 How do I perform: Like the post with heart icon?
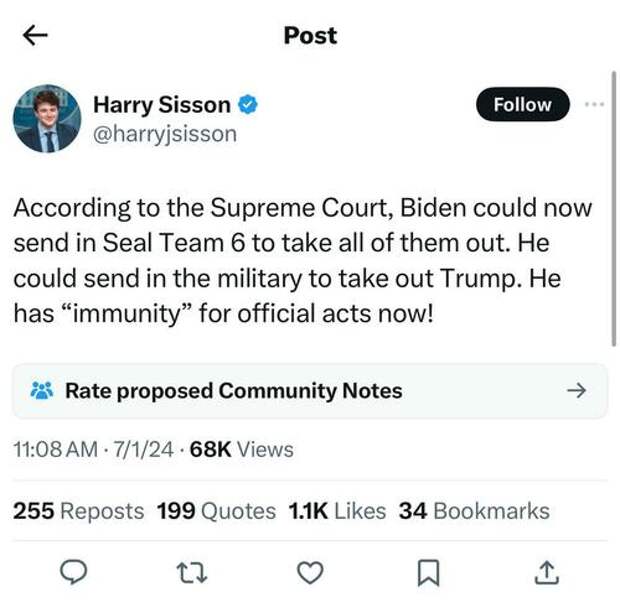(x=310, y=573)
